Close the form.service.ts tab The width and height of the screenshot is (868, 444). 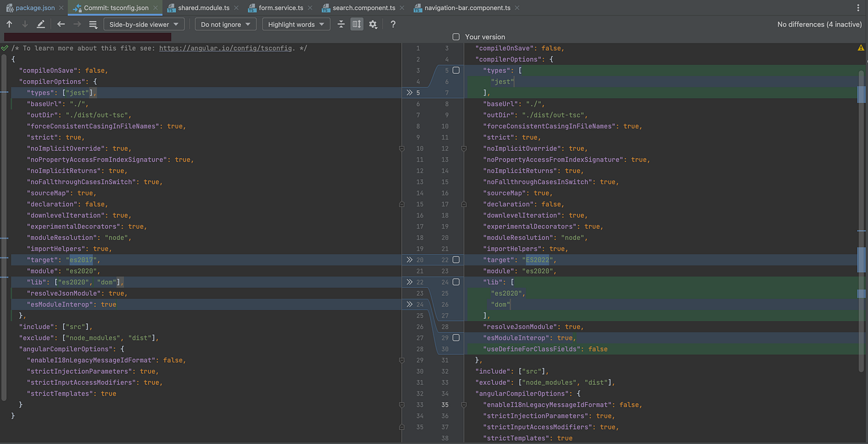(309, 8)
